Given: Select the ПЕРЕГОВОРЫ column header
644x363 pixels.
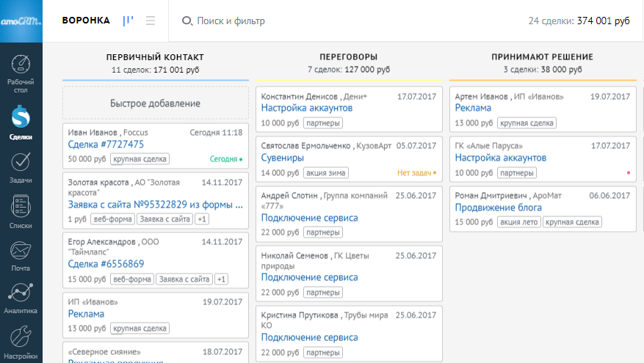Looking at the screenshot, I should click(x=349, y=56).
